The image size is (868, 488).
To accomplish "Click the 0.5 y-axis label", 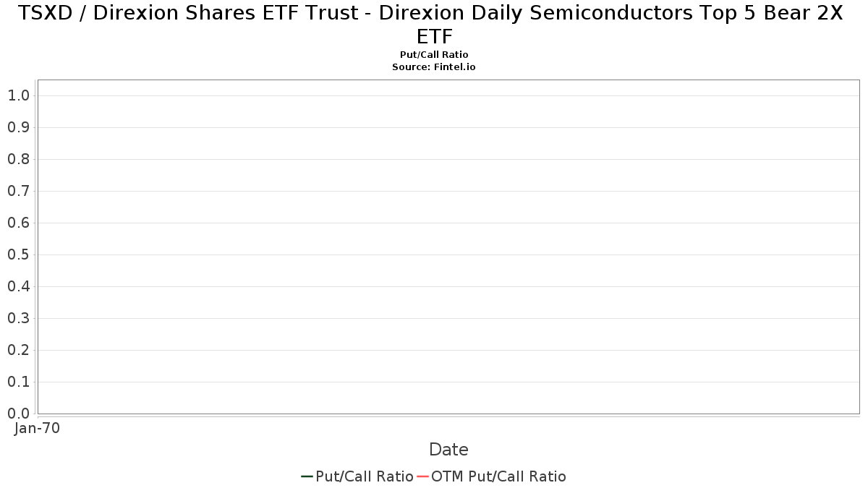I will 18,254.
